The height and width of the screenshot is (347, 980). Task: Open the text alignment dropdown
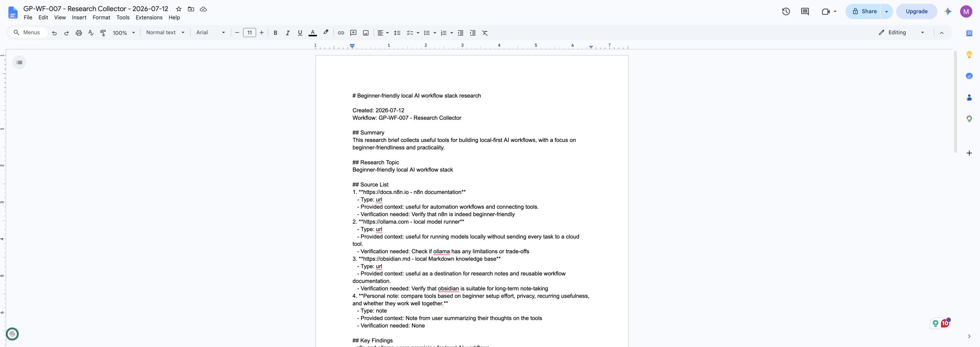[383, 33]
